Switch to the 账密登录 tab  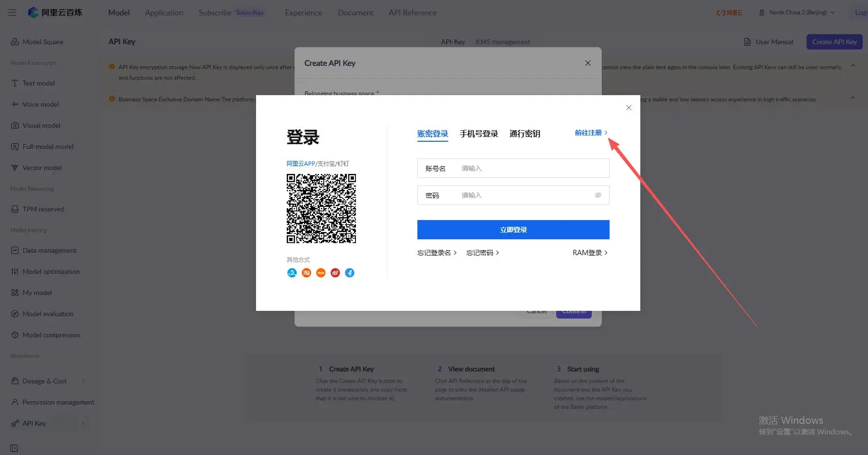(x=432, y=134)
